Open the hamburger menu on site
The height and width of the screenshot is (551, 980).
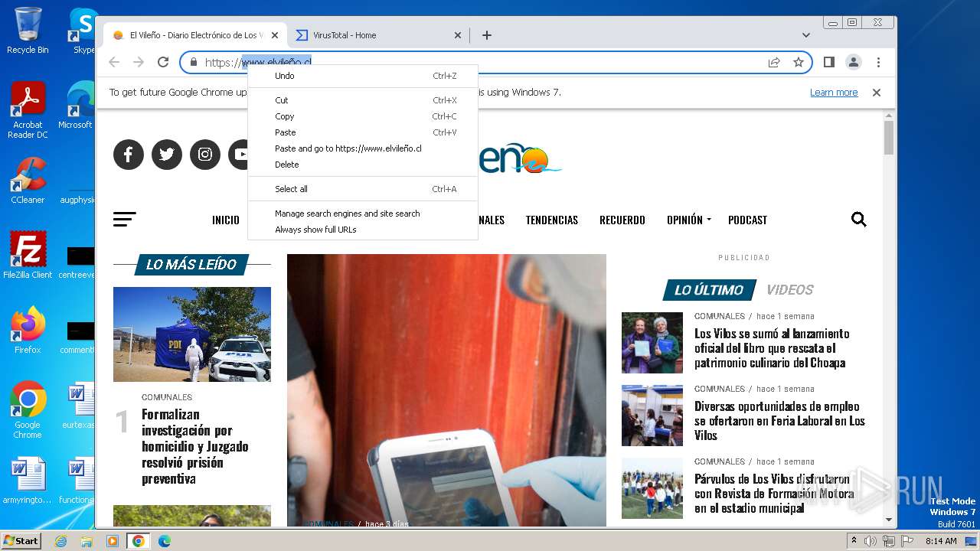125,220
